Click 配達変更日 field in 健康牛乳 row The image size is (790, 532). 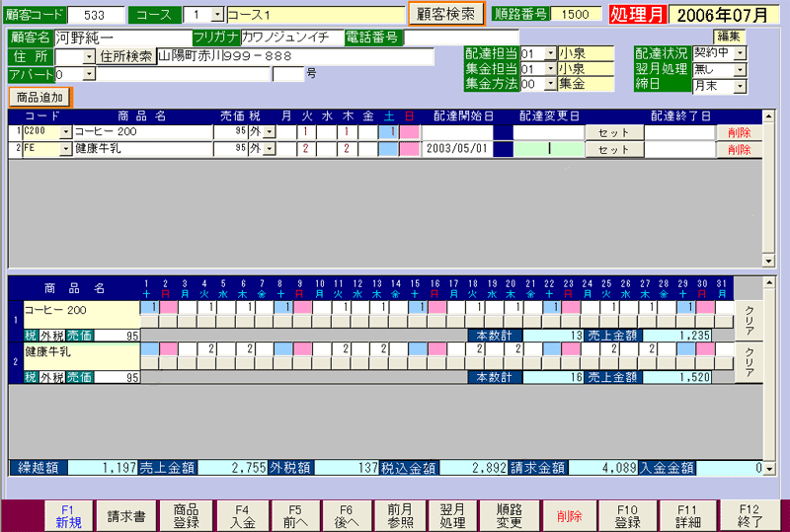[x=549, y=149]
